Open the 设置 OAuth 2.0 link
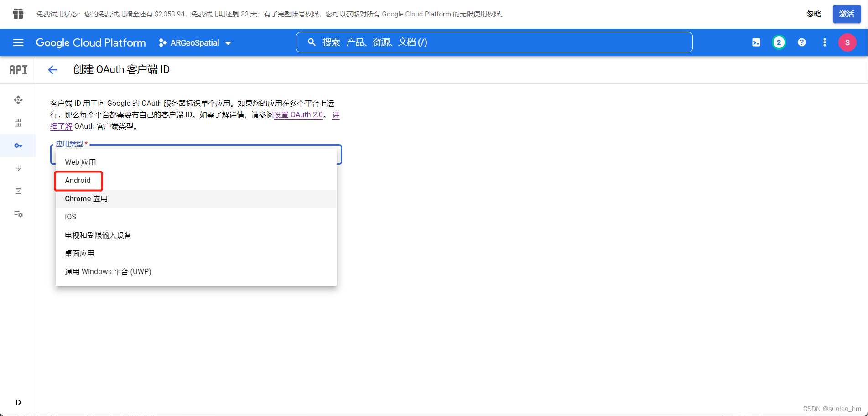The image size is (868, 416). [x=298, y=115]
